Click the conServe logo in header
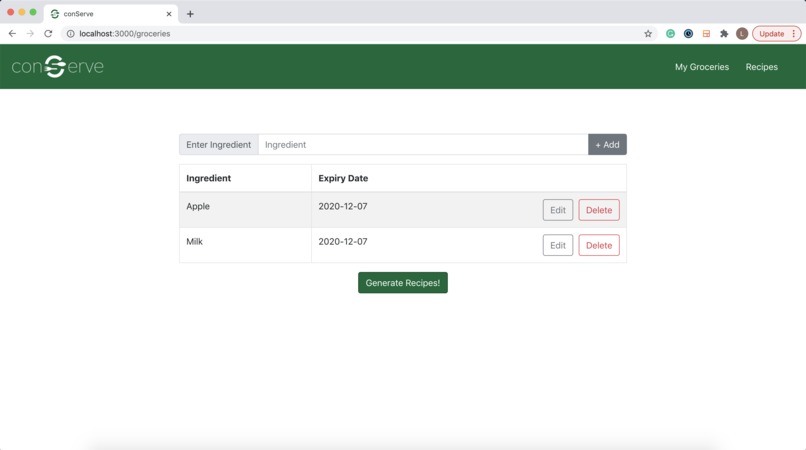806x450 pixels. 58,66
